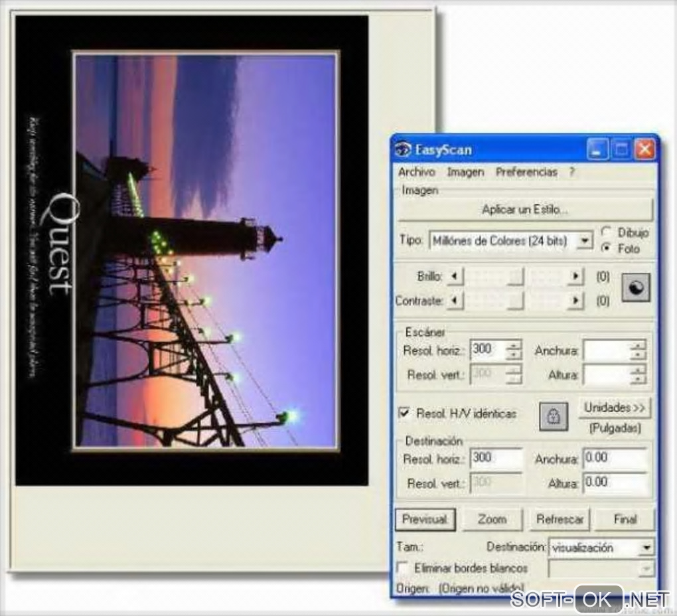Open the ? help menu
Image resolution: width=677 pixels, height=616 pixels.
point(571,172)
